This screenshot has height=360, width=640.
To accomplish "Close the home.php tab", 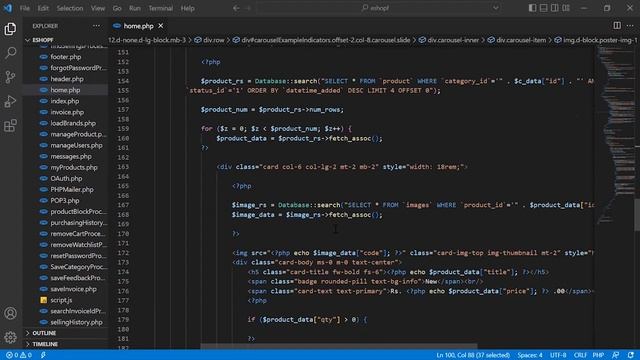I will (x=161, y=26).
